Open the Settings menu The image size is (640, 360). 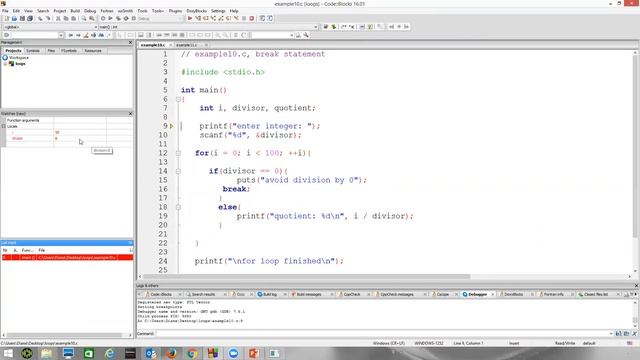218,11
